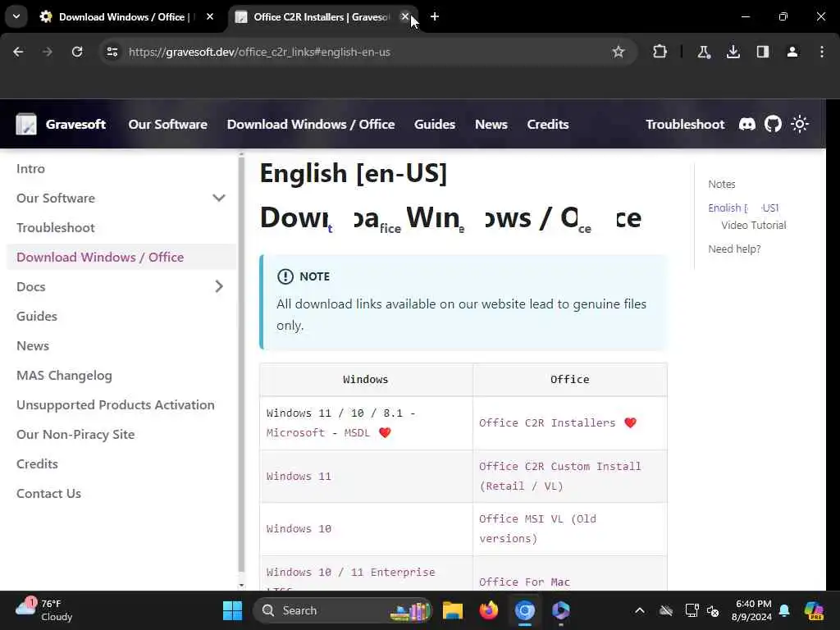Go back to previous page
This screenshot has width=840, height=630.
click(18, 52)
